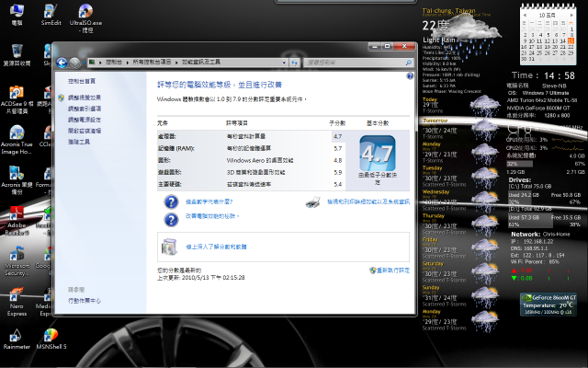Go to next month in calendar widget
588x368 pixels.
click(571, 16)
